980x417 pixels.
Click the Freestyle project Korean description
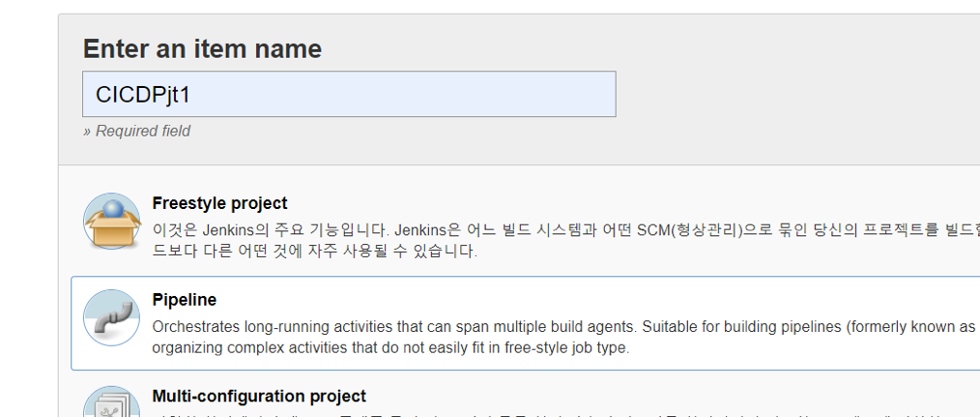pos(565,241)
